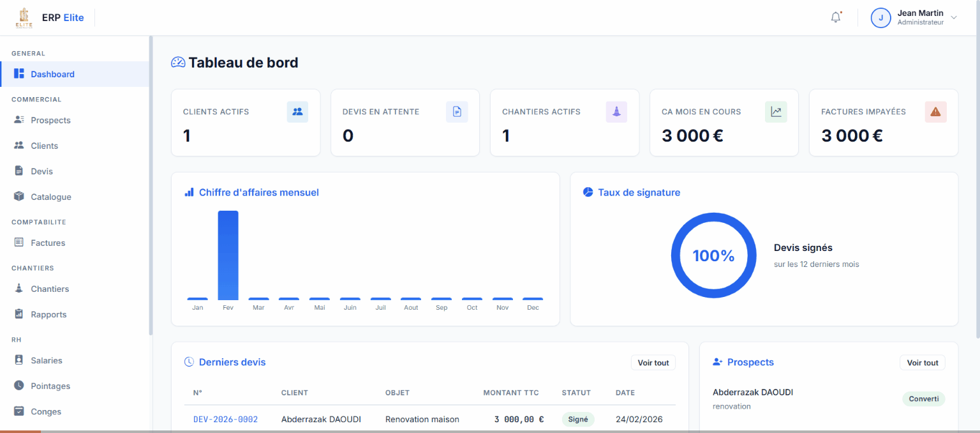Expand the Prospects panel header
Image resolution: width=980 pixels, height=433 pixels.
click(717, 362)
